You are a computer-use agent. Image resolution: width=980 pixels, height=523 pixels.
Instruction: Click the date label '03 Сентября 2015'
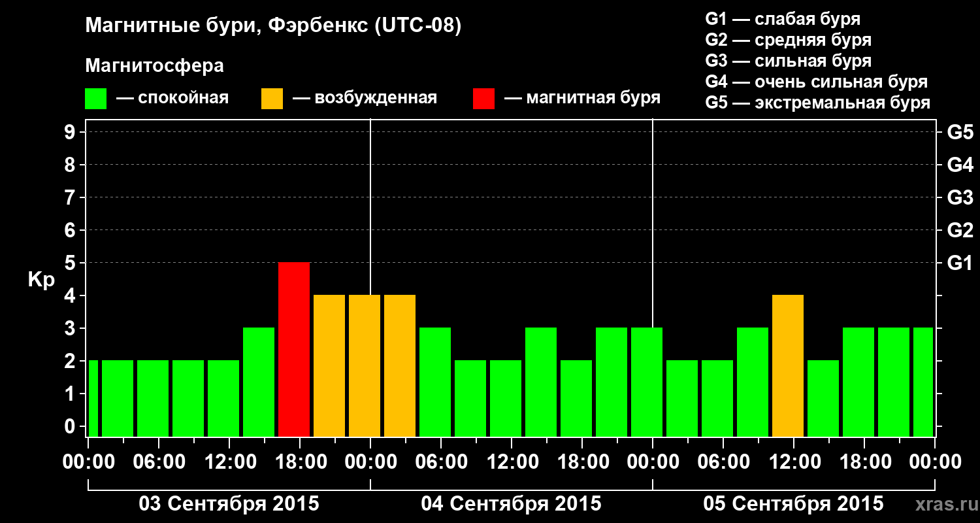(x=229, y=504)
